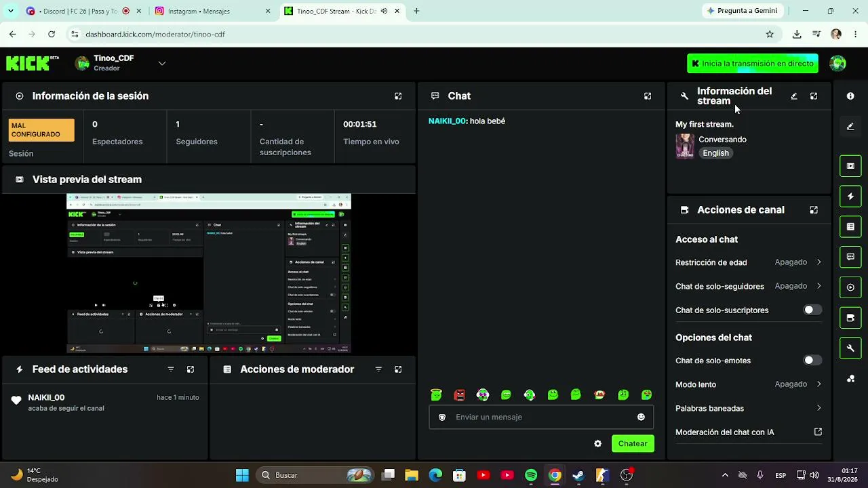Toggle the stream info wrench sidebar icon

[850, 348]
